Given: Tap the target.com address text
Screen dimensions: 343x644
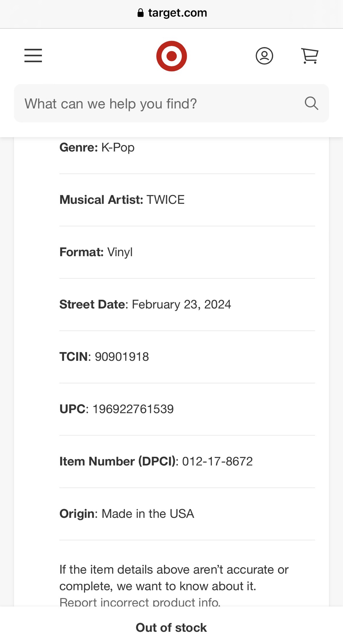Looking at the screenshot, I should click(x=177, y=13).
